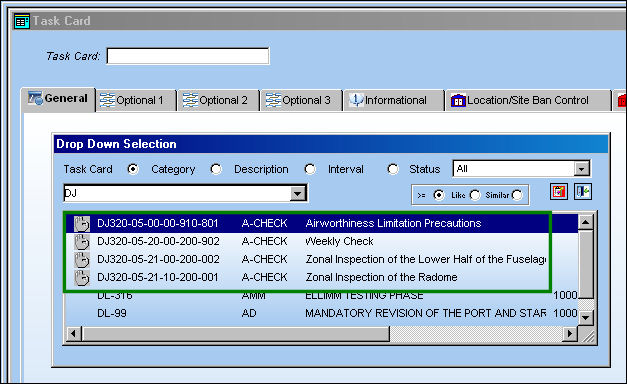Image resolution: width=627 pixels, height=384 pixels.
Task: Click the list's vertical scrollbar up arrow
Action: 586,222
